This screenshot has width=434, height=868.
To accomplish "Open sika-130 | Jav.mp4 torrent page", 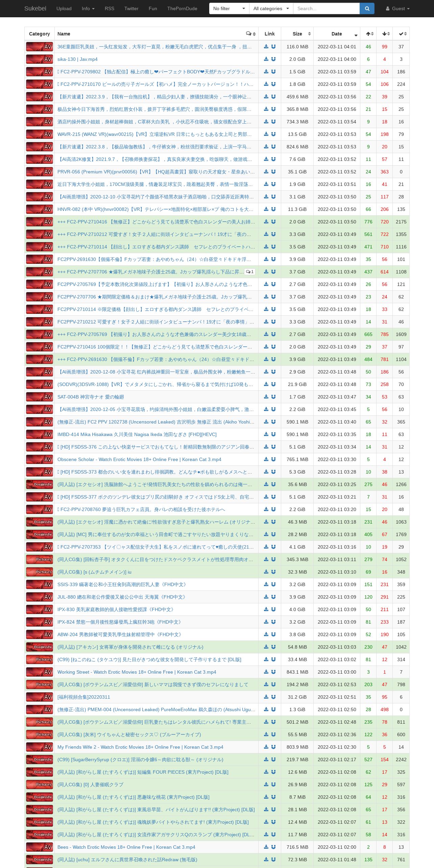I will (77, 59).
